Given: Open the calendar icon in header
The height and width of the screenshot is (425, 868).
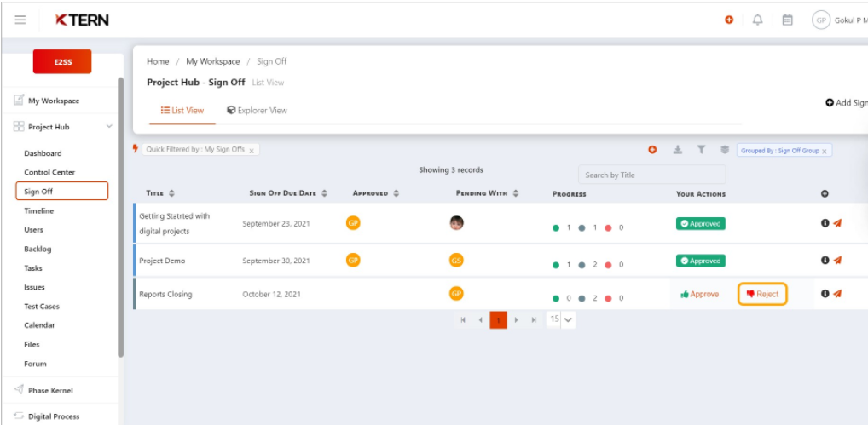Looking at the screenshot, I should point(788,20).
